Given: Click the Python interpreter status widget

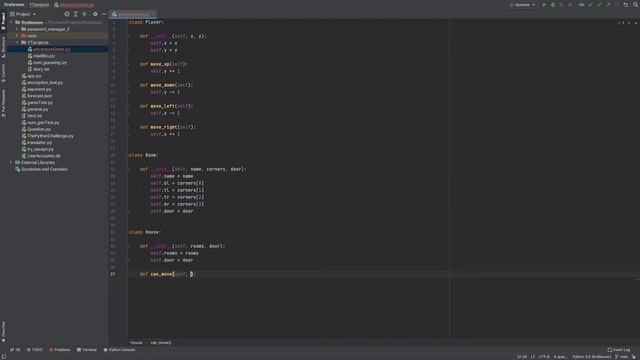Looking at the screenshot, I should tap(591, 357).
